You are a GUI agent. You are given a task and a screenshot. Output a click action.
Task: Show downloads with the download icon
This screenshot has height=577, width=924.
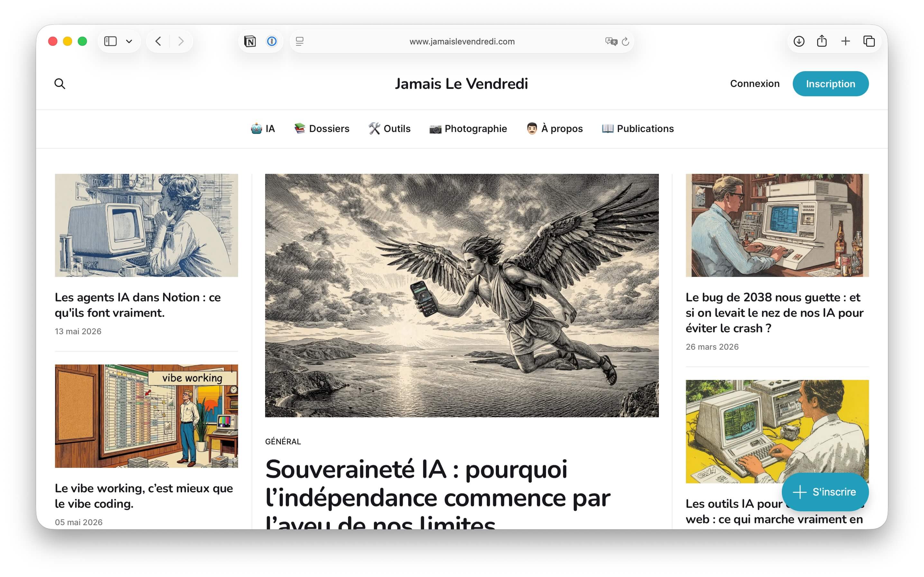(799, 41)
